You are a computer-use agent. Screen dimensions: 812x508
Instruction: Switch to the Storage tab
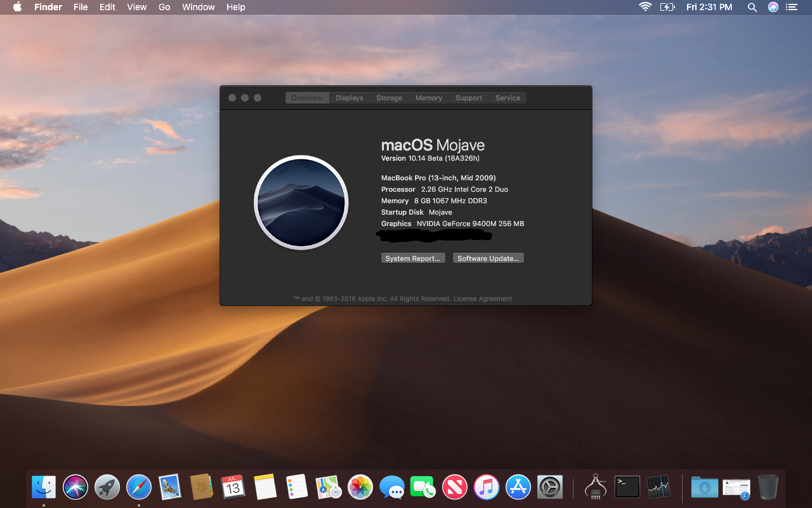[x=389, y=98]
